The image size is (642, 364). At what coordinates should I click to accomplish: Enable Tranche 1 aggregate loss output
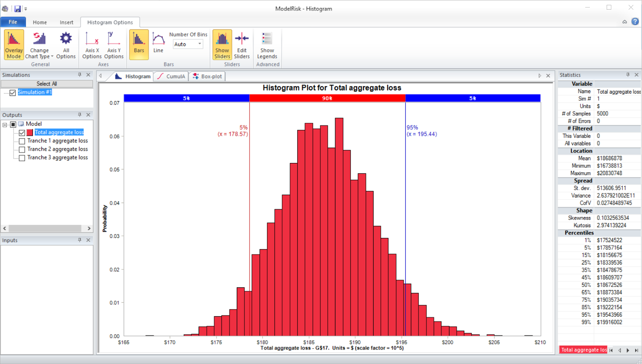click(x=22, y=141)
